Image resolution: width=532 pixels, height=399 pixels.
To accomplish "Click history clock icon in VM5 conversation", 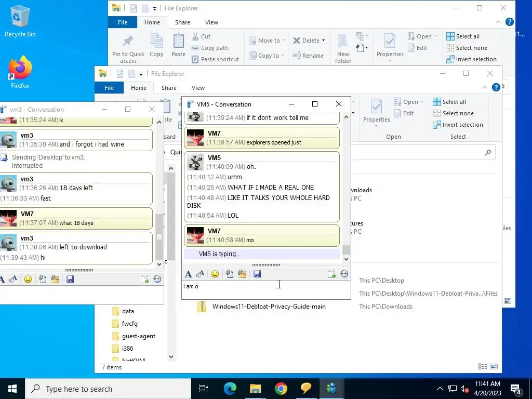I will click(344, 274).
